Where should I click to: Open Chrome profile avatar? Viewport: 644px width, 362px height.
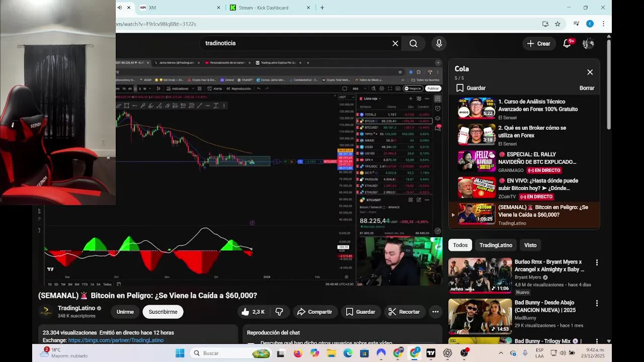pyautogui.click(x=590, y=24)
